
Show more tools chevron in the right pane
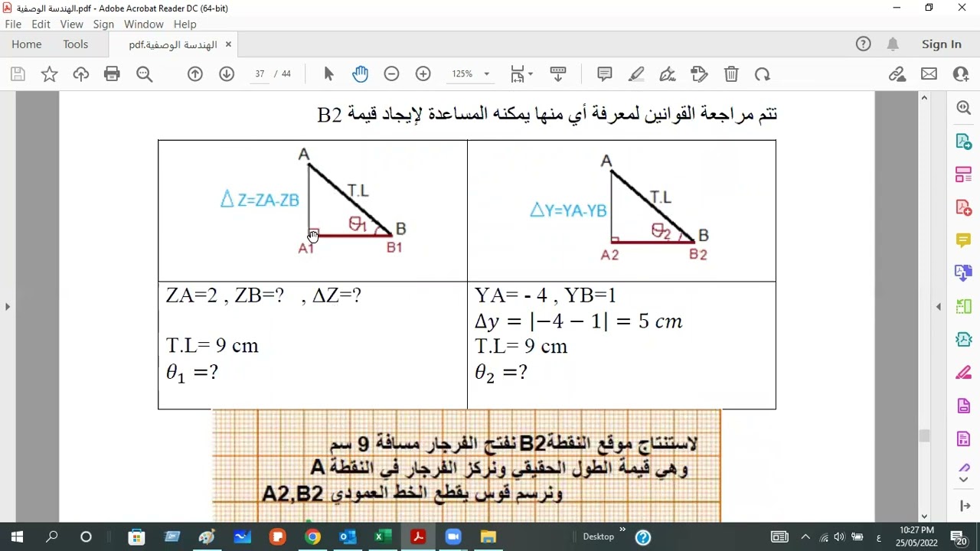pyautogui.click(x=964, y=480)
